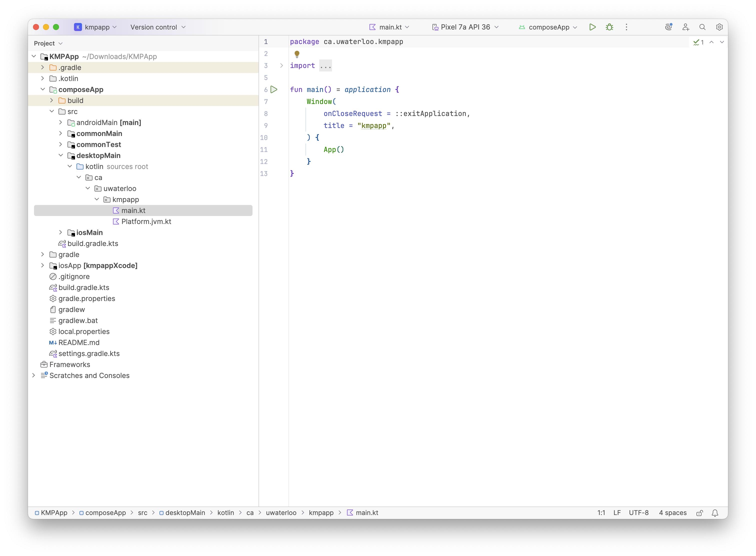Toggle read-only lock in the status bar
The width and height of the screenshot is (756, 556).
pyautogui.click(x=699, y=512)
